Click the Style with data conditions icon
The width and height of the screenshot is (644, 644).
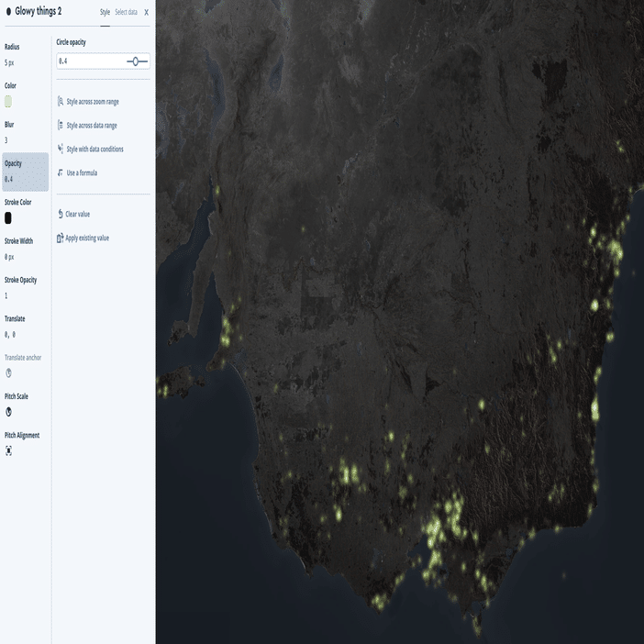[x=61, y=149]
